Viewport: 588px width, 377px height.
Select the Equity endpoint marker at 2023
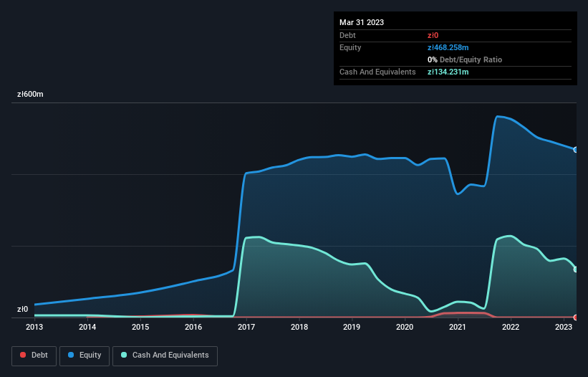pyautogui.click(x=576, y=150)
